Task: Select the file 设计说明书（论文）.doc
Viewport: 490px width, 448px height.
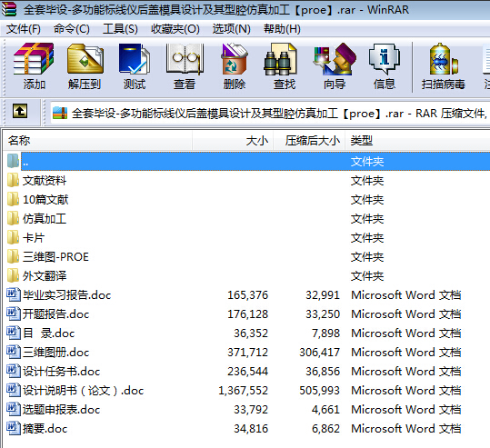Action: click(x=83, y=390)
